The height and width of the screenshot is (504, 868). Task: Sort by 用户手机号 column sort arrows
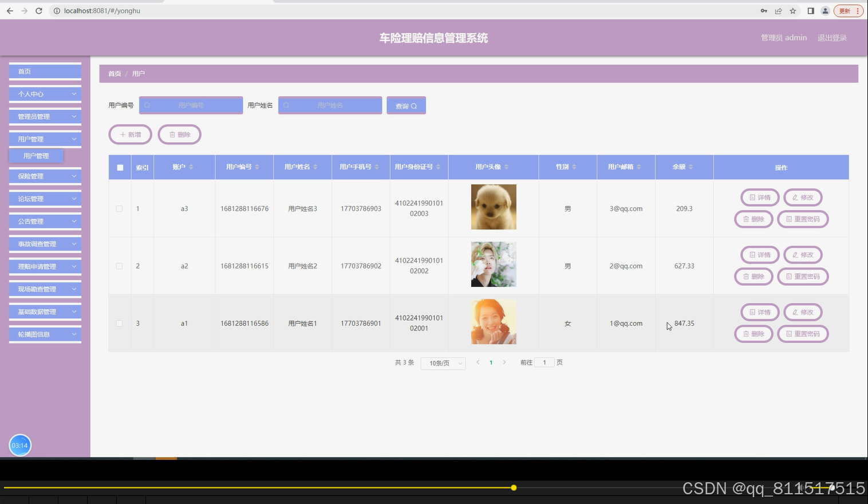pos(377,167)
